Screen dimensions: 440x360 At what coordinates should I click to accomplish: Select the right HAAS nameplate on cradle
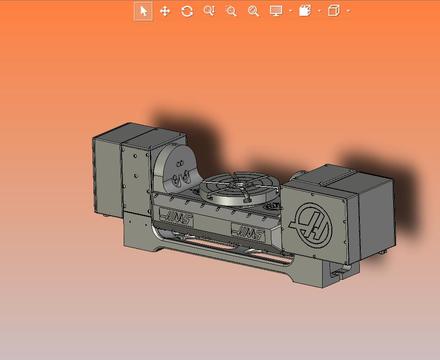(x=248, y=232)
